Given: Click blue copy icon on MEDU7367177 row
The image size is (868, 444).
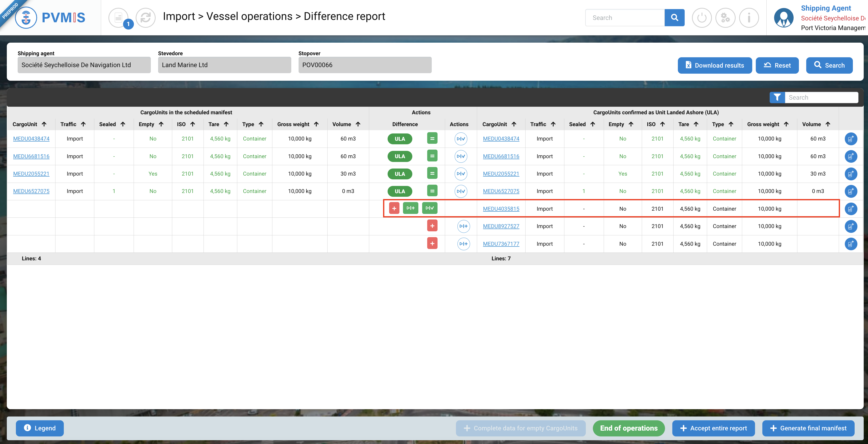Looking at the screenshot, I should 851,244.
